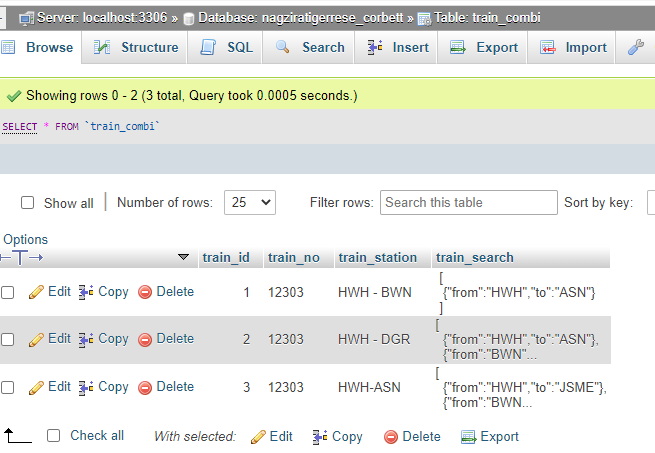Click the wrench icon in top tab bar

(x=636, y=47)
